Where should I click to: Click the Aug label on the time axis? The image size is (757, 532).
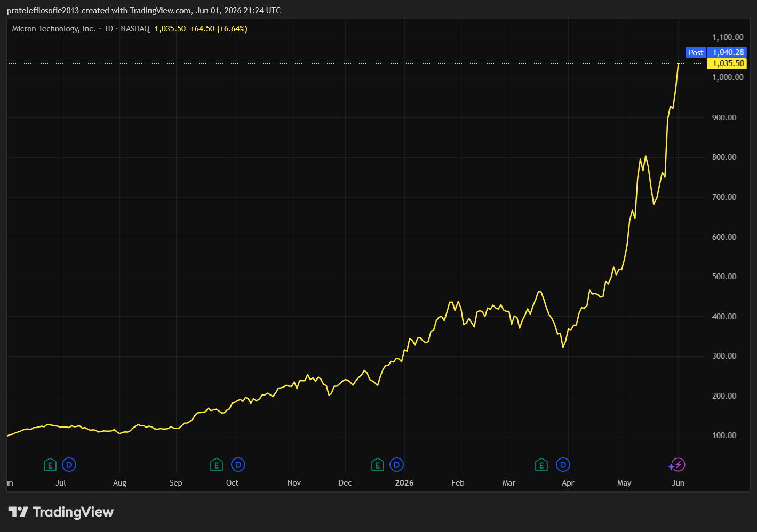[119, 483]
